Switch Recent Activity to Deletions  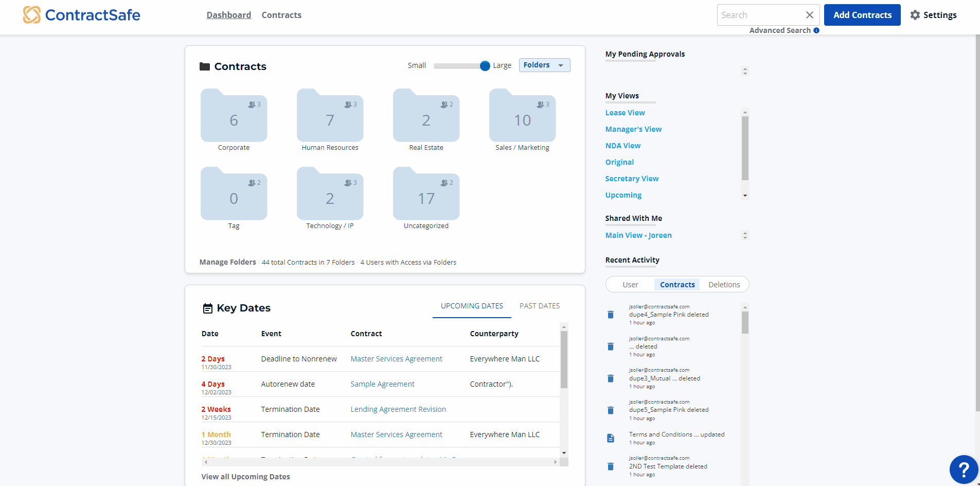click(724, 285)
